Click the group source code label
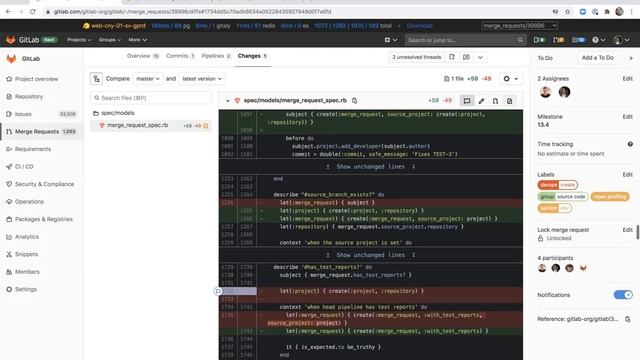Viewport: 640px width, 360px height. (x=563, y=197)
